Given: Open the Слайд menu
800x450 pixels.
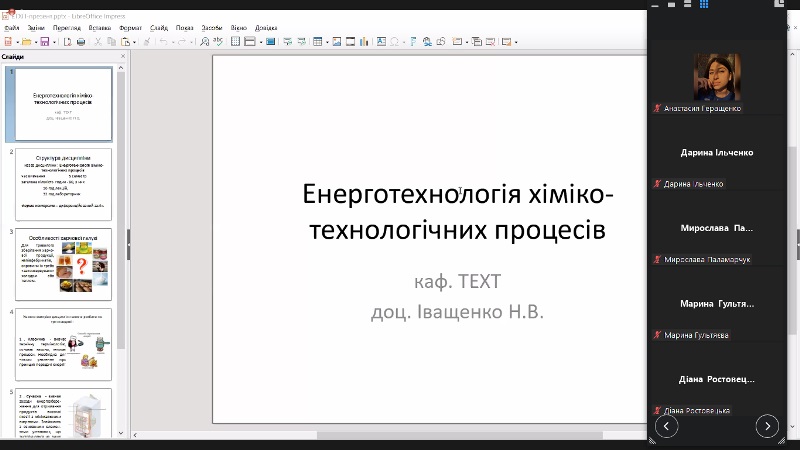Looking at the screenshot, I should click(x=158, y=28).
